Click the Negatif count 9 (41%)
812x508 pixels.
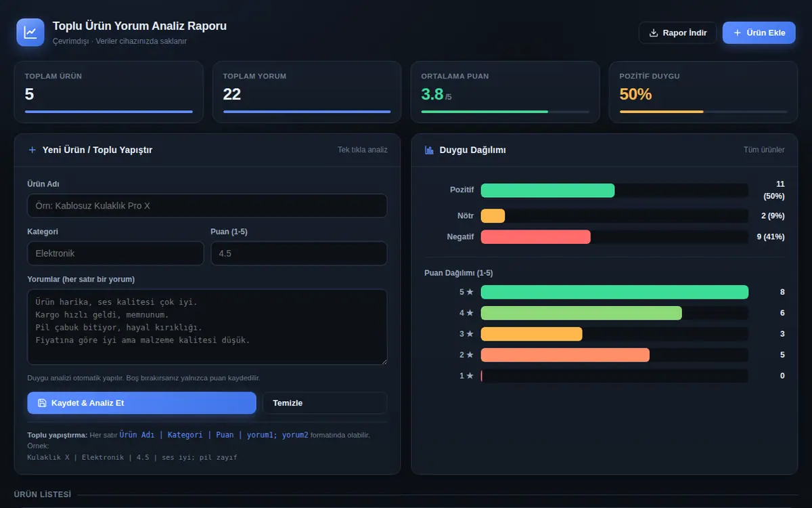coord(771,237)
